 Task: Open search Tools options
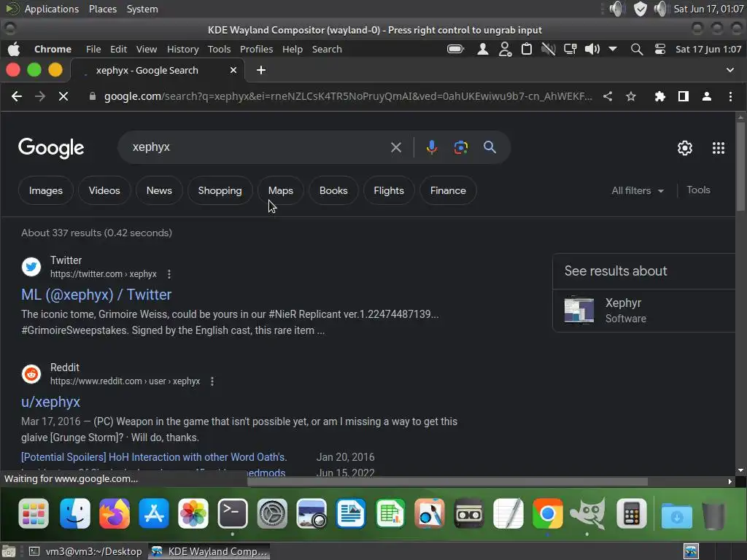[698, 190]
